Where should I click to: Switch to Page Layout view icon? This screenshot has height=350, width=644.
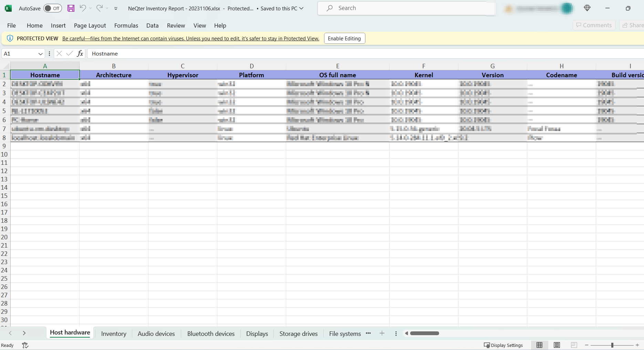pyautogui.click(x=557, y=345)
